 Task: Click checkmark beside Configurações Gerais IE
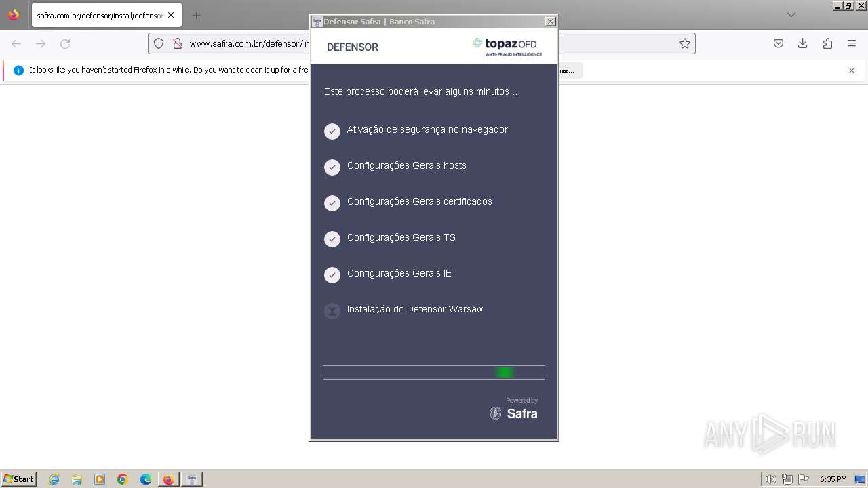click(x=332, y=275)
